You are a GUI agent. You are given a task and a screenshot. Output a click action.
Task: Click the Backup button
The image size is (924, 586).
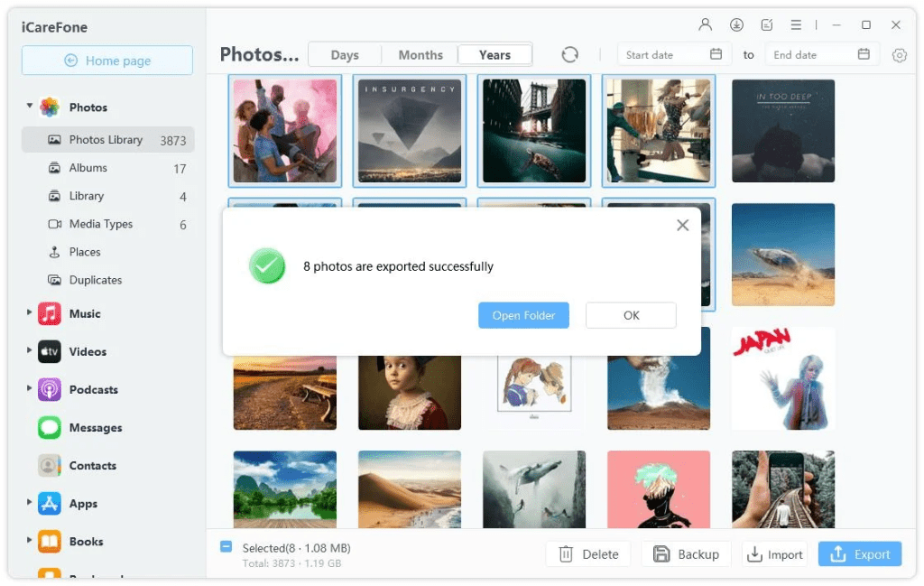(x=686, y=554)
